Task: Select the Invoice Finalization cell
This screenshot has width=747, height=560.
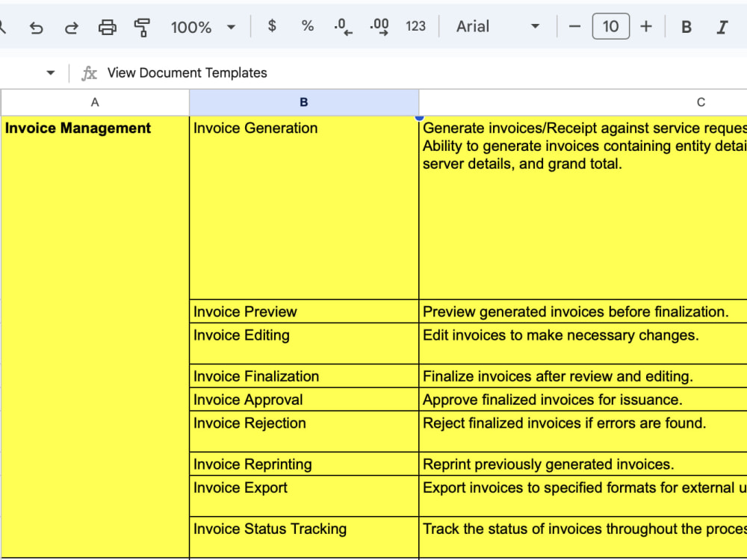Action: (304, 376)
